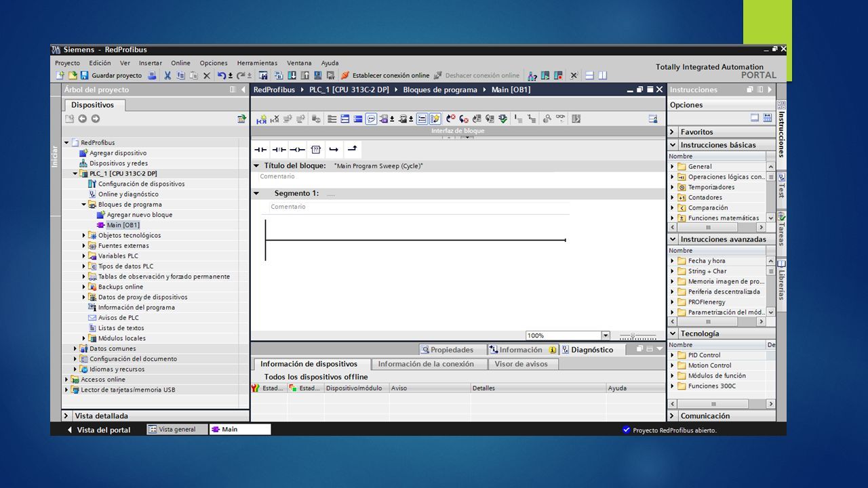Click the start CPU icon
Image resolution: width=868 pixels, height=488 pixels.
545,75
